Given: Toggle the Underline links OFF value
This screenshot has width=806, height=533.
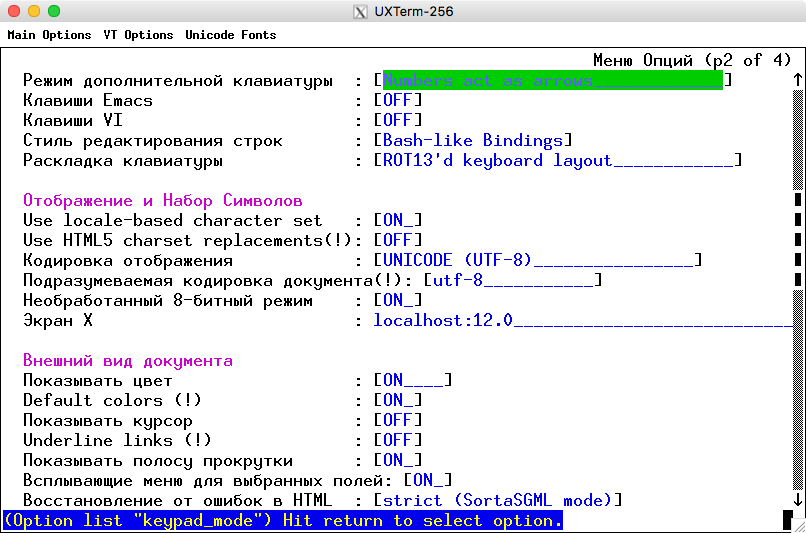Looking at the screenshot, I should coord(398,440).
